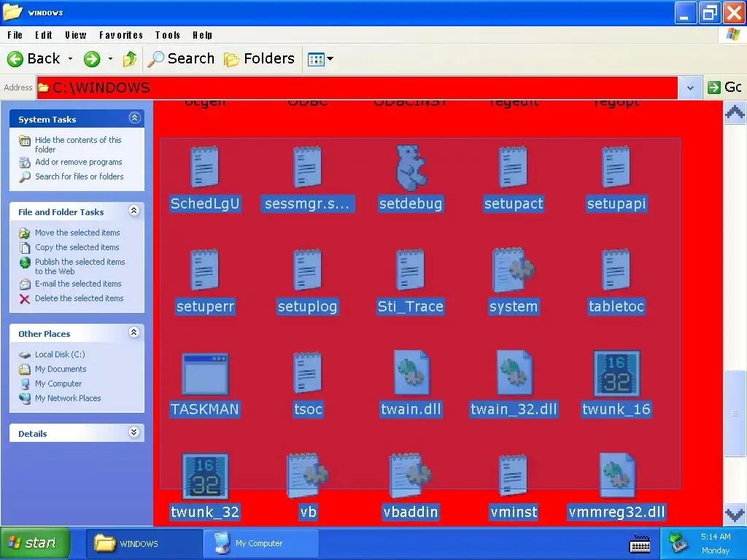This screenshot has width=747, height=560.
Task: Click the Go button
Action: point(724,87)
